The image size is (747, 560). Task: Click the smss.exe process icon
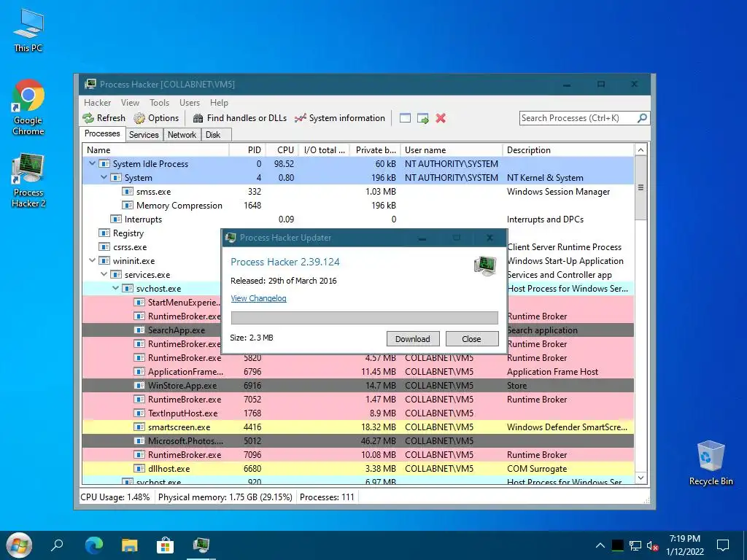click(128, 192)
